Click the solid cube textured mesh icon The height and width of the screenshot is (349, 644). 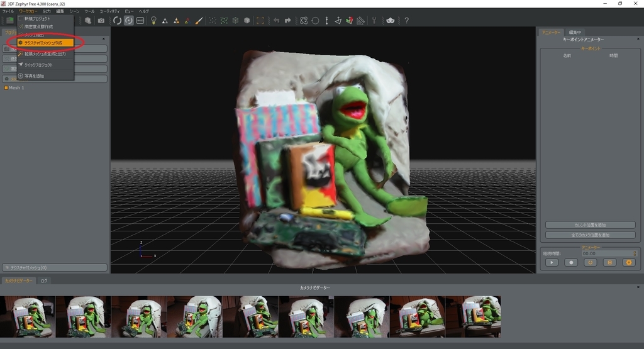coord(247,21)
